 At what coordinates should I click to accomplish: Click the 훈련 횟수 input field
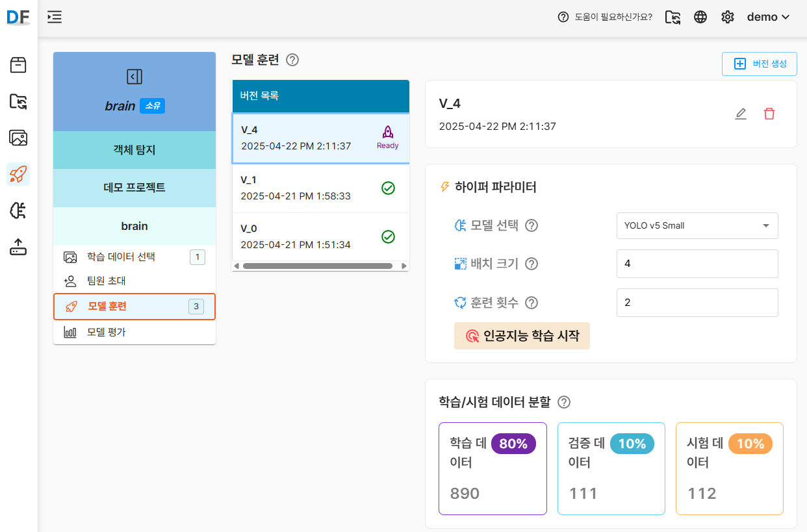697,303
